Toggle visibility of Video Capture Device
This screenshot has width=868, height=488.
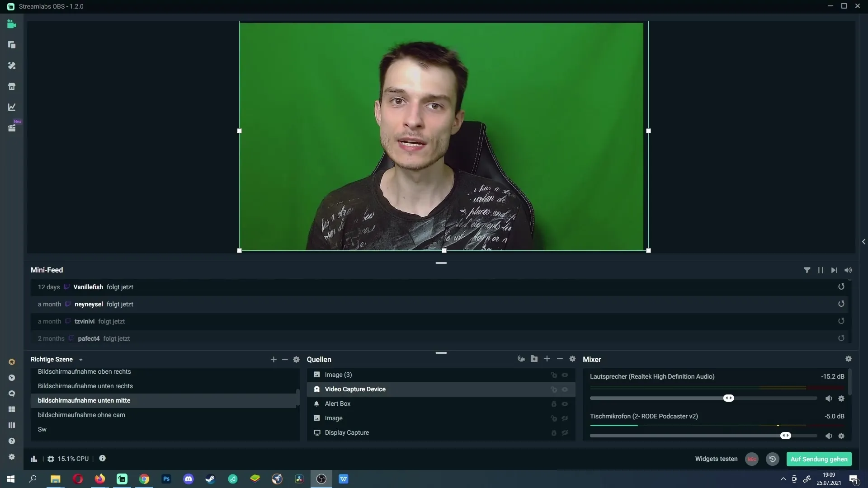(x=565, y=389)
